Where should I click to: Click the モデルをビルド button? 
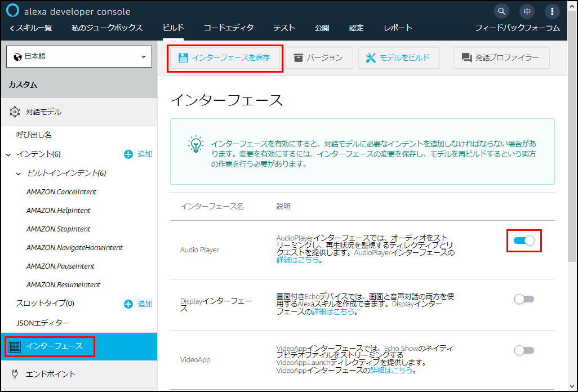coord(399,58)
